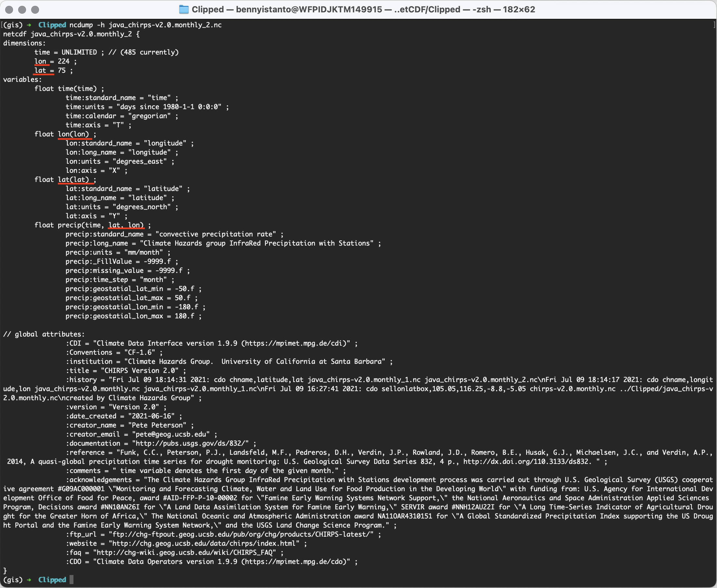Click the :acknowledgements attribute line
717x588 pixels.
click(x=358, y=503)
